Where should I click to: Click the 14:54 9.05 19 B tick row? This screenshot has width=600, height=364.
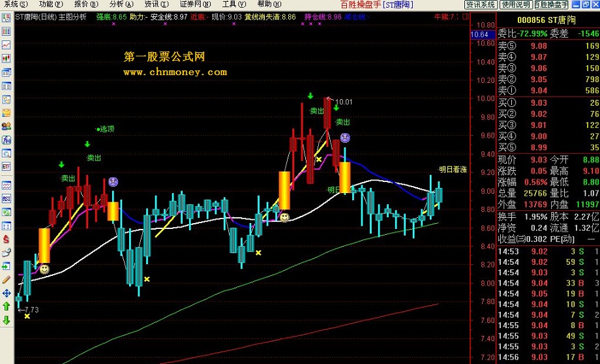pyautogui.click(x=548, y=294)
